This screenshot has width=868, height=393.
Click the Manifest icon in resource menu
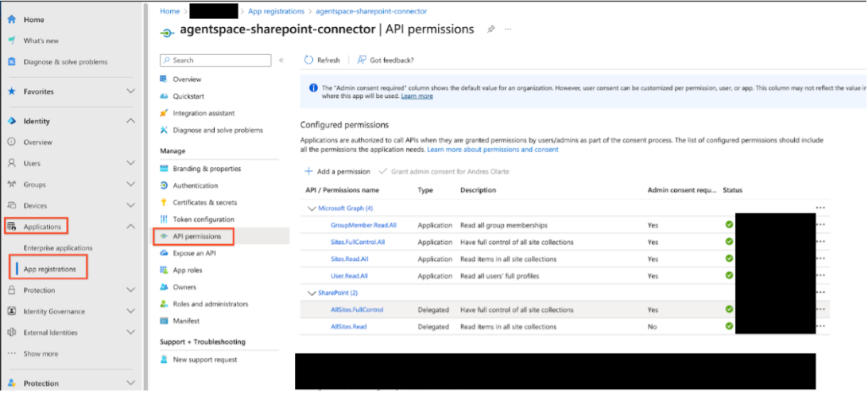click(x=163, y=321)
